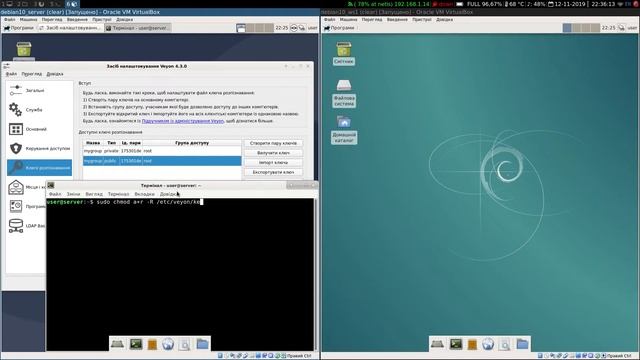Click the Назва column header

coord(93,143)
